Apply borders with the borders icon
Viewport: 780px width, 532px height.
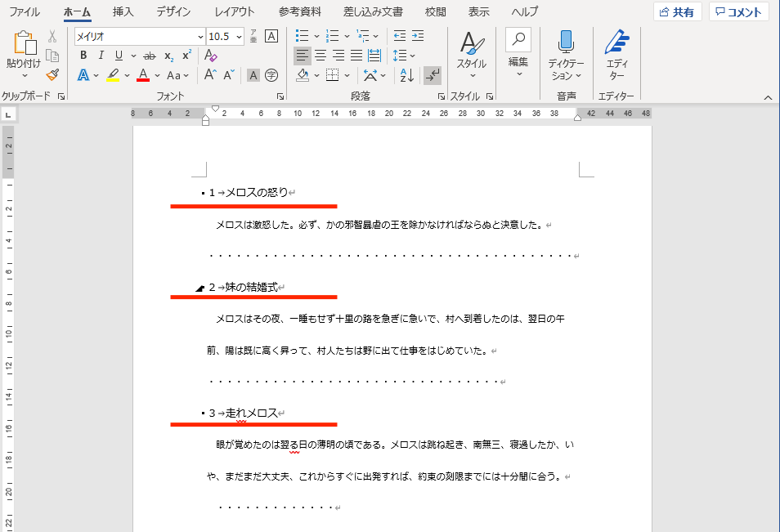(x=332, y=75)
